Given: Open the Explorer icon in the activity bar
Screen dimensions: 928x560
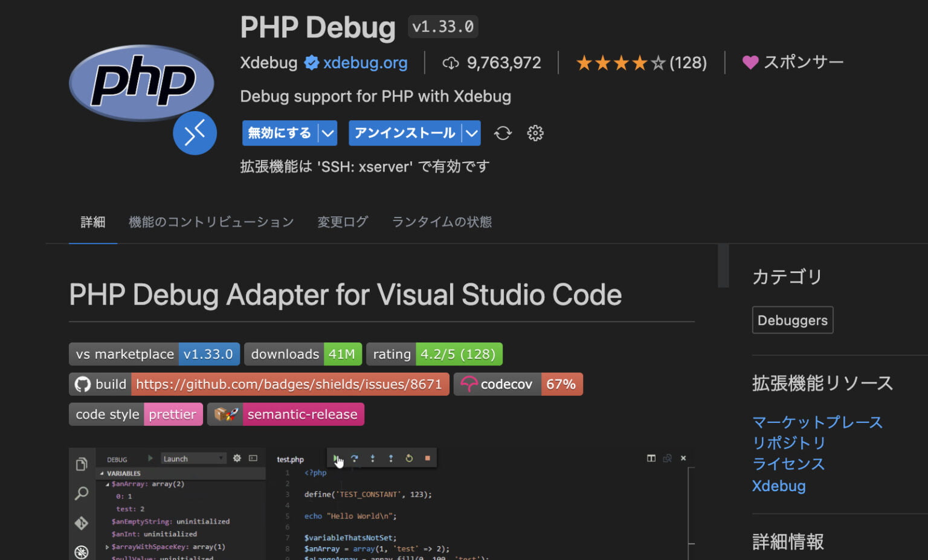Looking at the screenshot, I should tap(82, 464).
